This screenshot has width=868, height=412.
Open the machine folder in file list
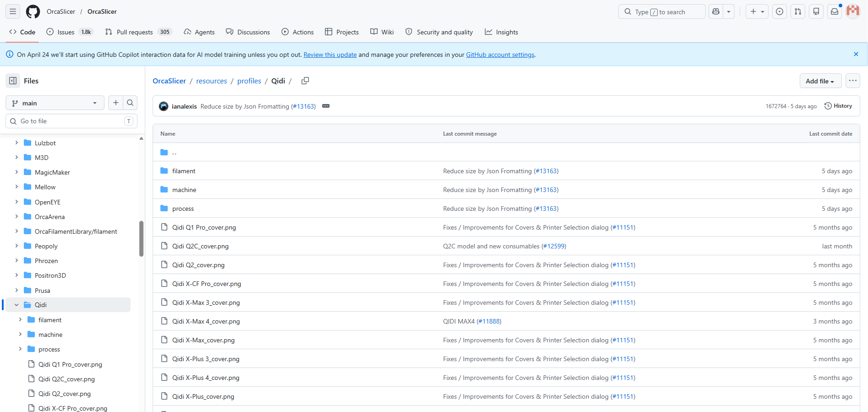pos(184,190)
